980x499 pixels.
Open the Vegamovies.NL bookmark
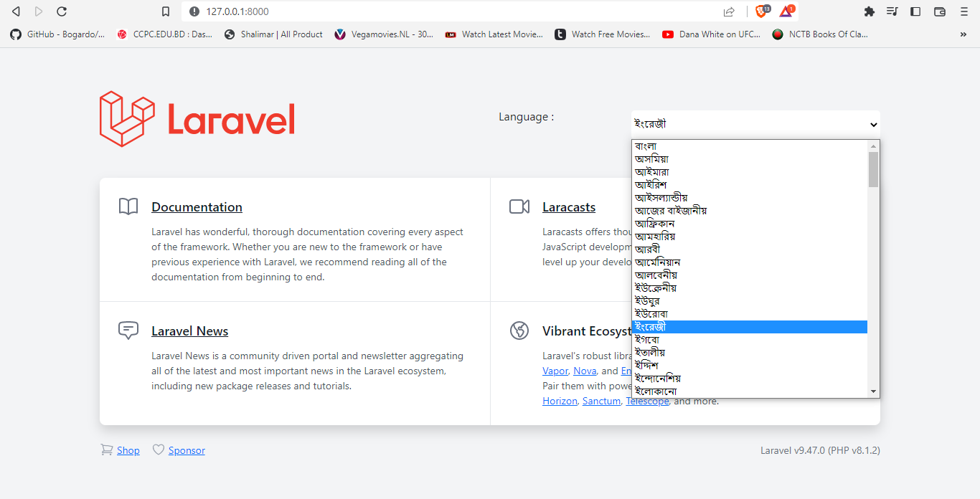coord(384,34)
